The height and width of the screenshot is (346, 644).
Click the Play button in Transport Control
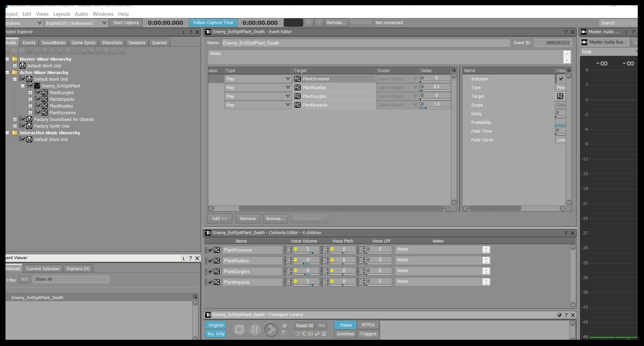(271, 330)
